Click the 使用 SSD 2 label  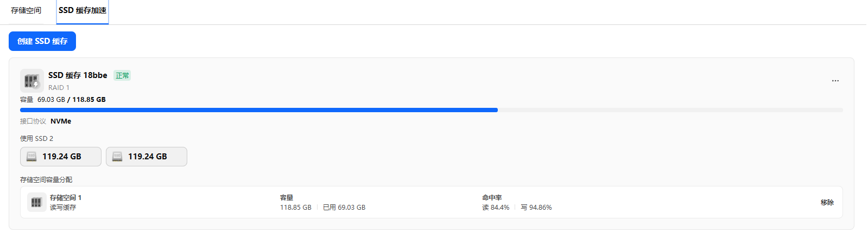[x=36, y=139]
